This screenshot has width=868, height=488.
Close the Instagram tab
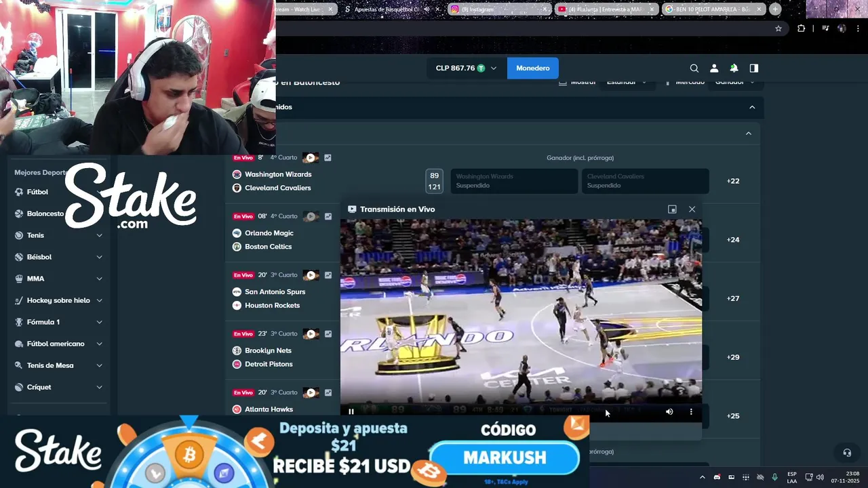click(x=545, y=9)
